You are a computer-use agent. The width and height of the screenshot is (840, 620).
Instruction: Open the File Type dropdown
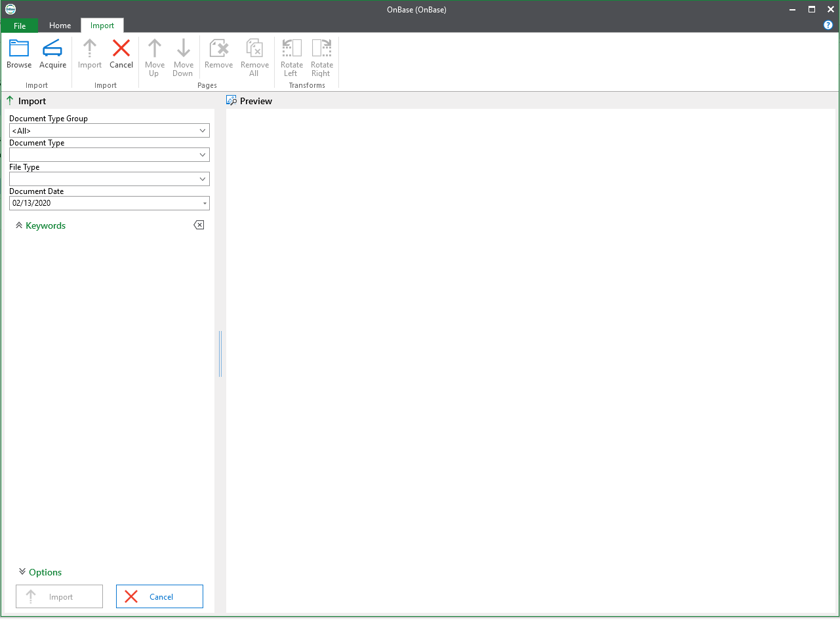click(x=203, y=179)
